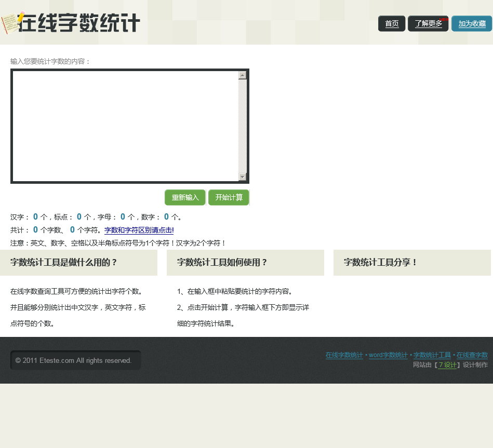Click the 重新输入 reset button

[x=185, y=198]
